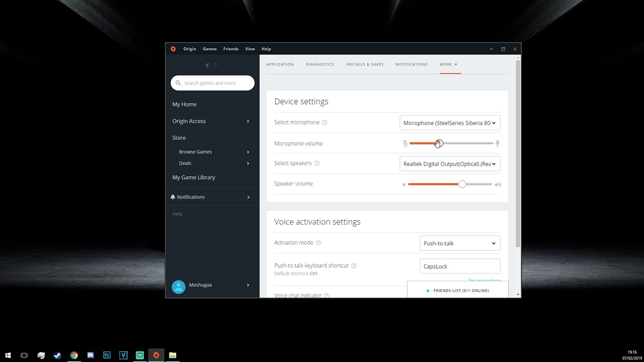Click the Speaker volume slider handle

(462, 185)
